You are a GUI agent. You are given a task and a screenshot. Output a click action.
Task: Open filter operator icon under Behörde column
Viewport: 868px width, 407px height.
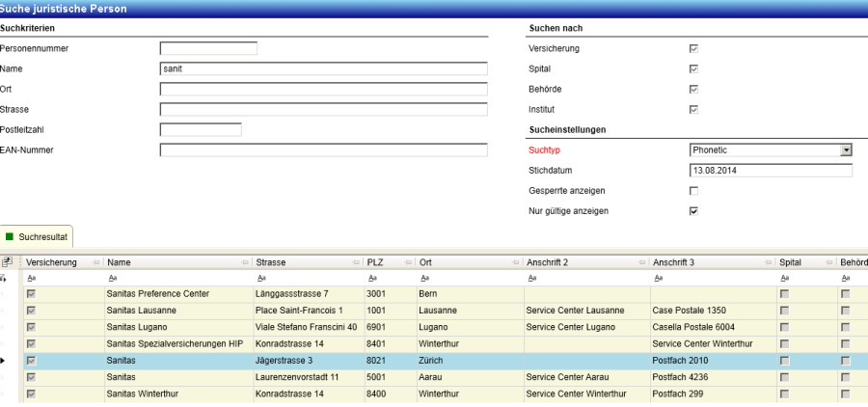point(845,278)
